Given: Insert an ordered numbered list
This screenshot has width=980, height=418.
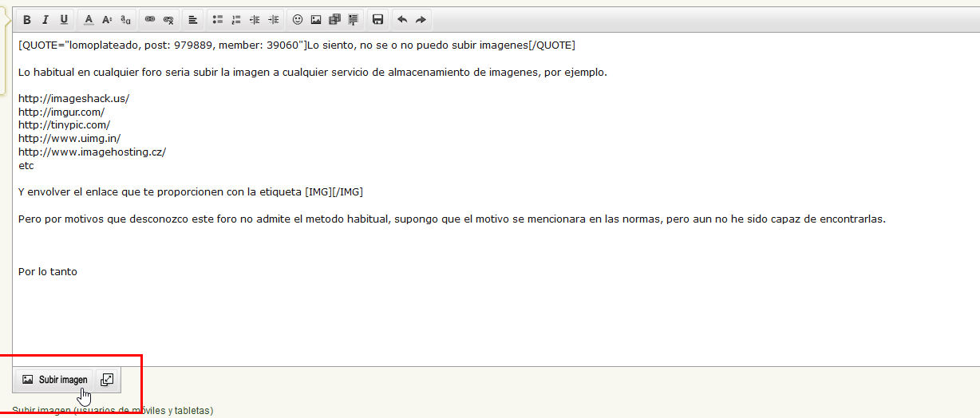Looking at the screenshot, I should pos(236,19).
